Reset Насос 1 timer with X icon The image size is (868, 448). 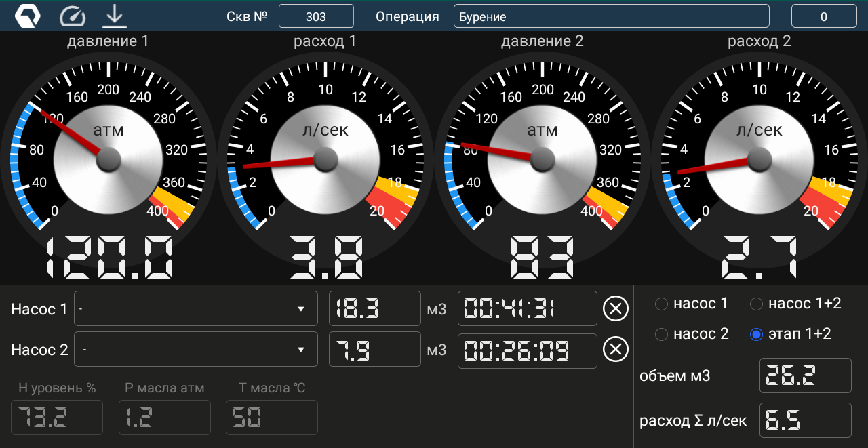pyautogui.click(x=616, y=309)
